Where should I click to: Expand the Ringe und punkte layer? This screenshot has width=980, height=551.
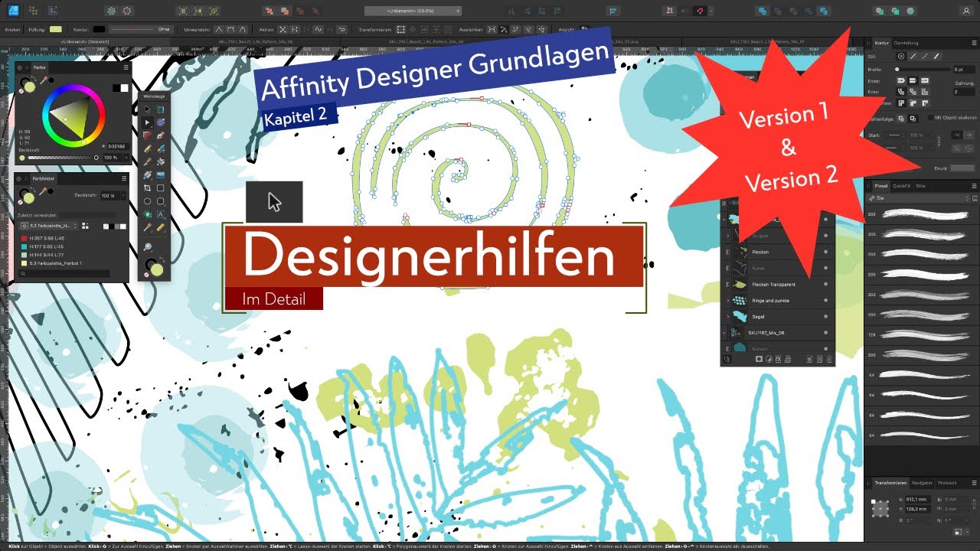click(x=727, y=301)
